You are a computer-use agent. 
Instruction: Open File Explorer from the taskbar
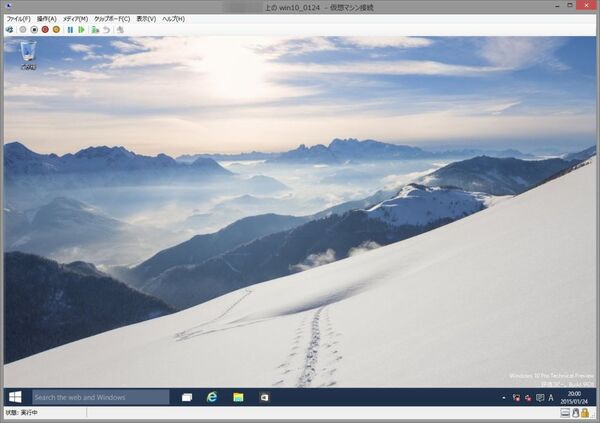(238, 397)
